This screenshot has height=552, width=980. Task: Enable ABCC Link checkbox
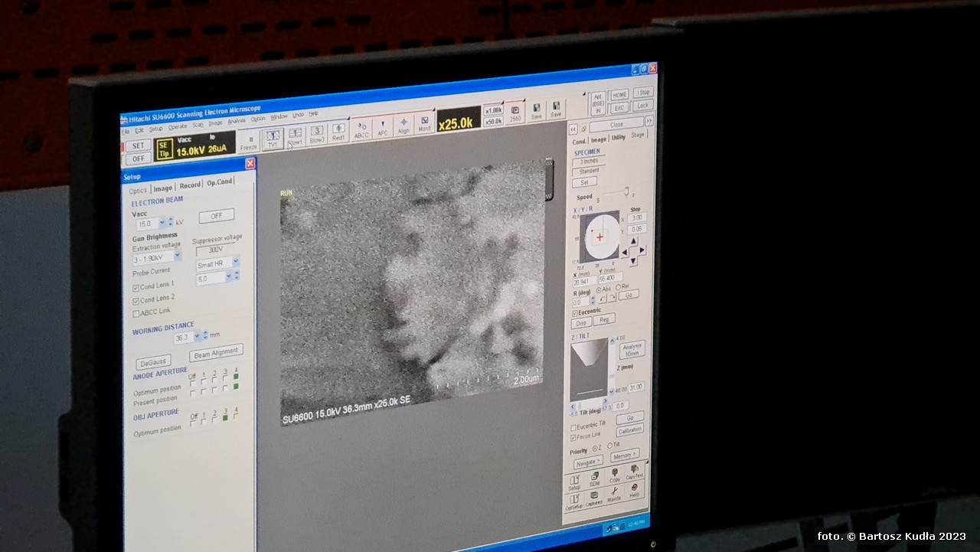(136, 313)
